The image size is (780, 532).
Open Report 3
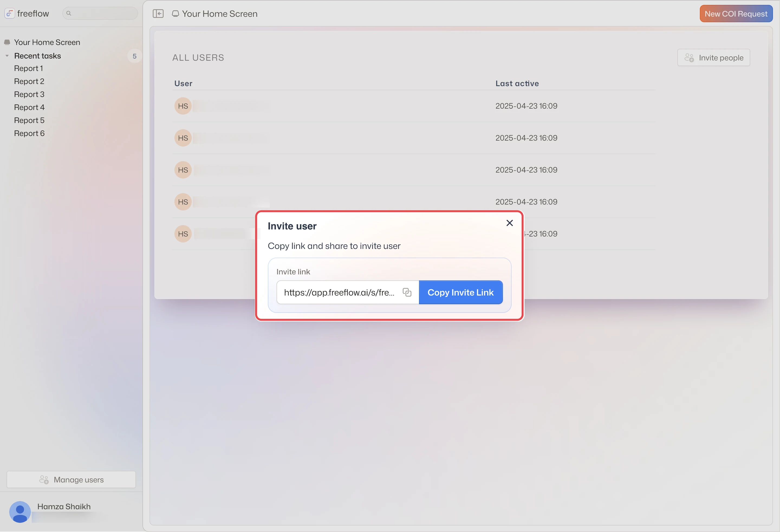29,94
